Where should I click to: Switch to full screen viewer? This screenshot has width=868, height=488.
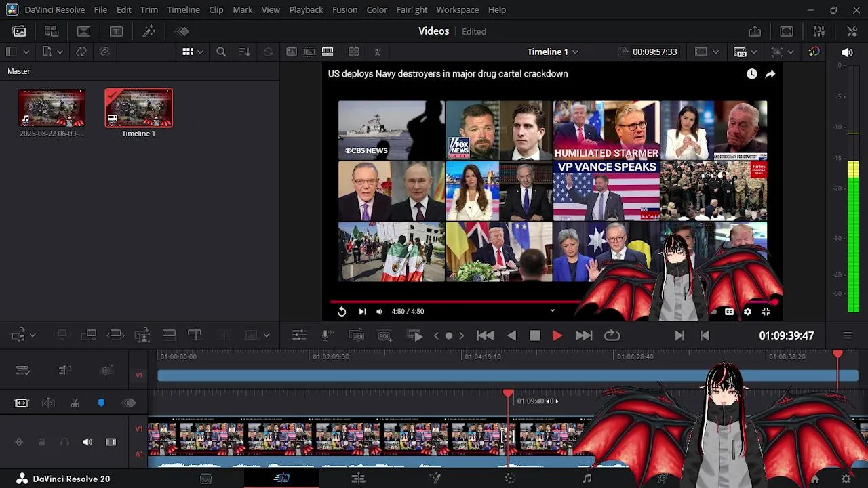(787, 31)
